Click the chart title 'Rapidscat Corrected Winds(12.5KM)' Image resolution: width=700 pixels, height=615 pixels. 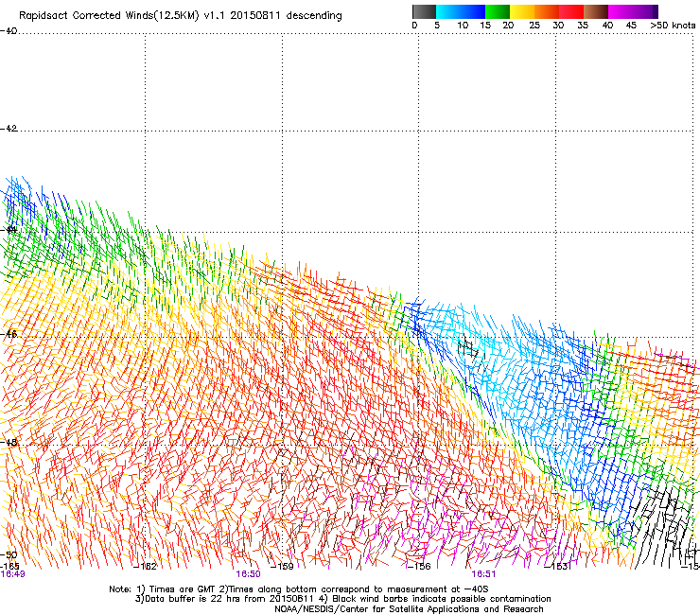[109, 16]
